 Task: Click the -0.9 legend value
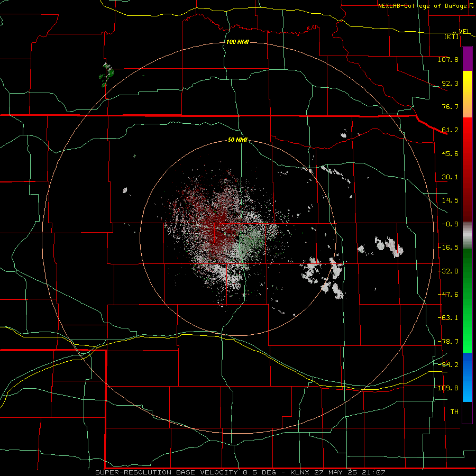click(450, 224)
